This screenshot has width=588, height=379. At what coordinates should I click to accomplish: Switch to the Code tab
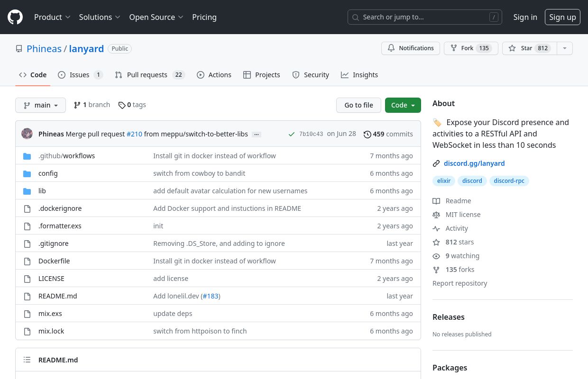tap(33, 75)
